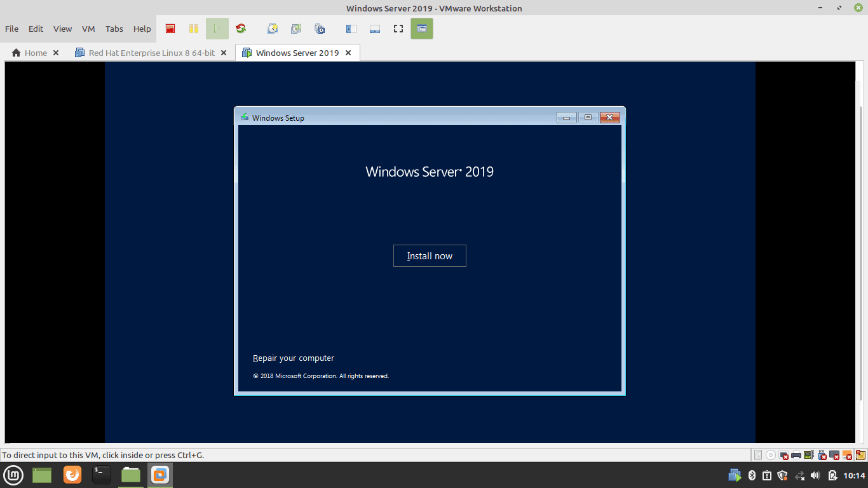Click the volume speaker tray icon
This screenshot has height=488, width=868.
coord(815,475)
